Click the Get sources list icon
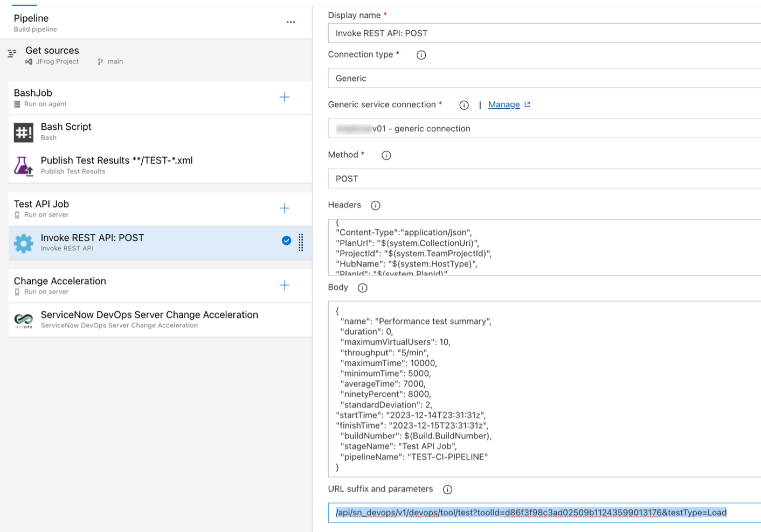Image resolution: width=761 pixels, height=532 pixels. [12, 53]
